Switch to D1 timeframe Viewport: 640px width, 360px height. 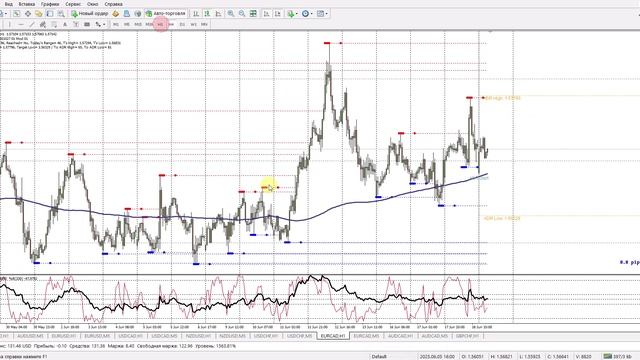[x=182, y=24]
